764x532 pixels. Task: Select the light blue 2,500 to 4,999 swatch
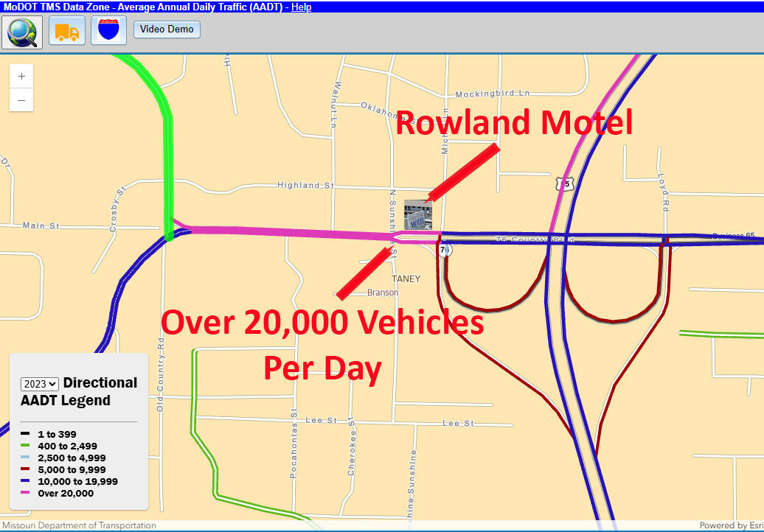pyautogui.click(x=25, y=457)
